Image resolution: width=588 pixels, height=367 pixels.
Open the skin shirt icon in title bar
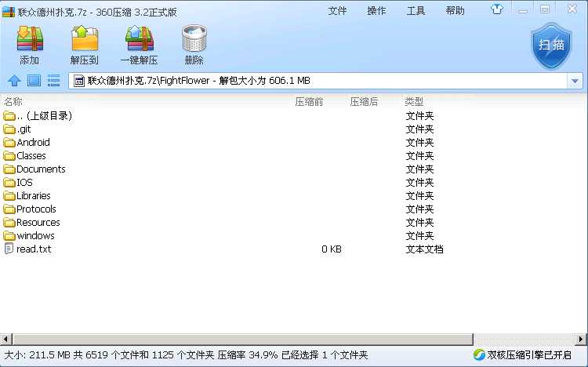pyautogui.click(x=497, y=9)
